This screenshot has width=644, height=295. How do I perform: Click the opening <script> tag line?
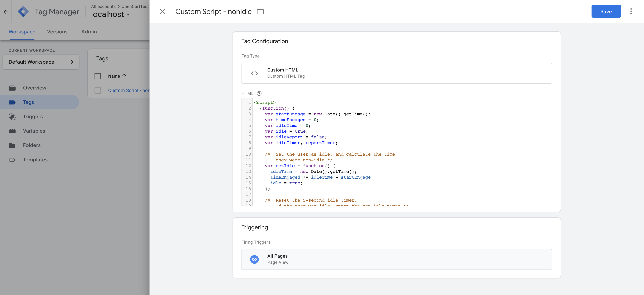265,103
